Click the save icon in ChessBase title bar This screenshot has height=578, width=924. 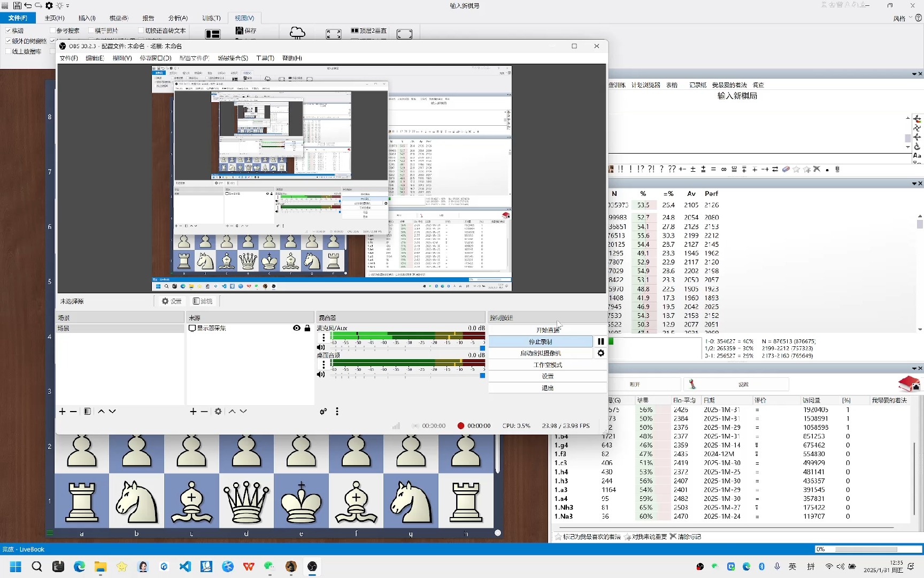click(17, 5)
